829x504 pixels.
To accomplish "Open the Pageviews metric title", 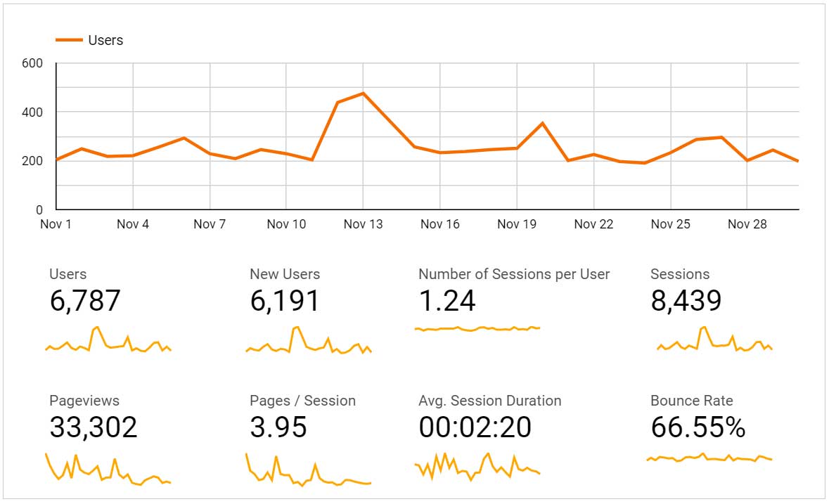I will (84, 401).
